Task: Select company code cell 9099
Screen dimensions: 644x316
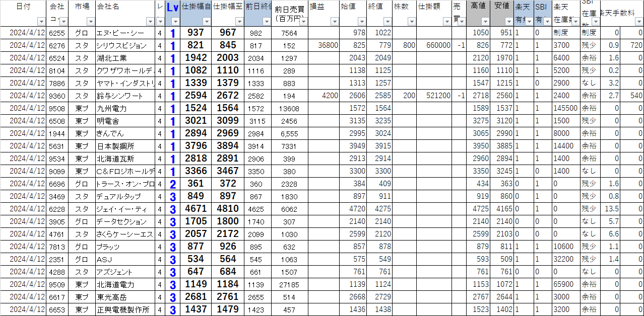Action: pyautogui.click(x=57, y=171)
